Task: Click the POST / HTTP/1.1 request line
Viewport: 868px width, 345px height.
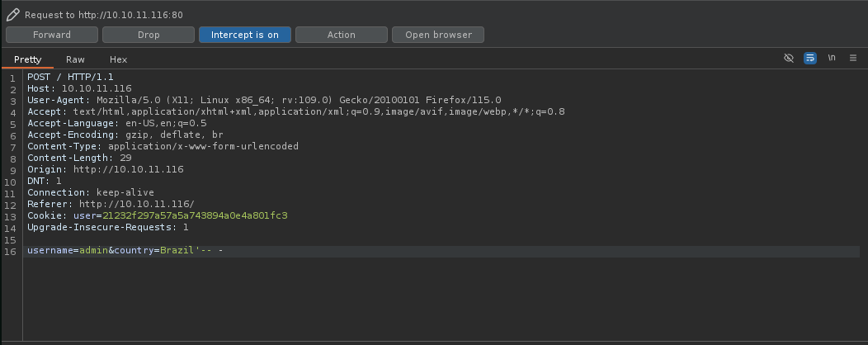Action: 70,77
